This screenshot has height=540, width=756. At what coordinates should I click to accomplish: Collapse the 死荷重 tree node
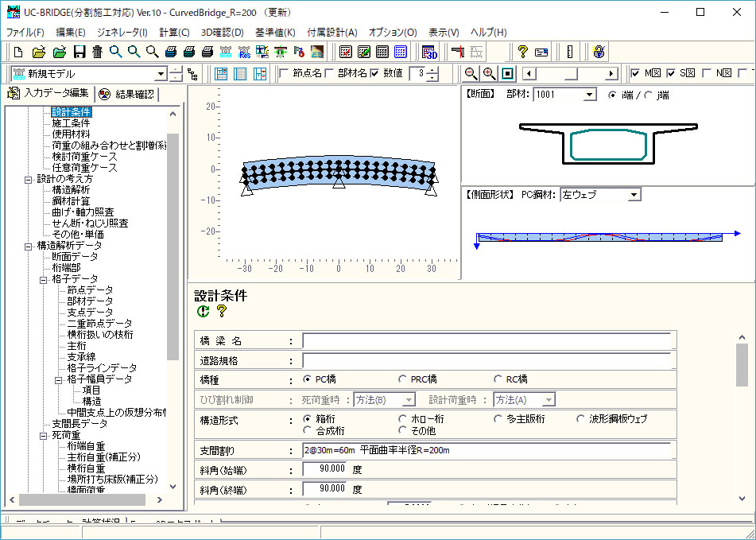point(44,436)
